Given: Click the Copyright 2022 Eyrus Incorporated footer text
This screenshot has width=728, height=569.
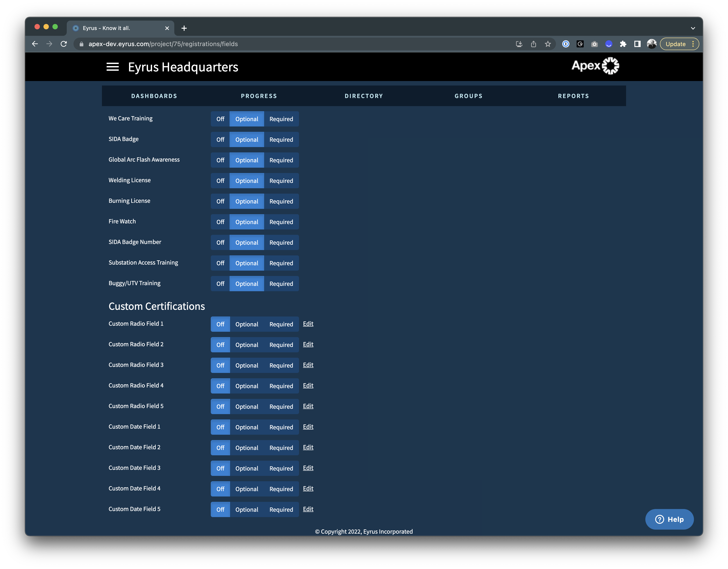Looking at the screenshot, I should click(364, 532).
